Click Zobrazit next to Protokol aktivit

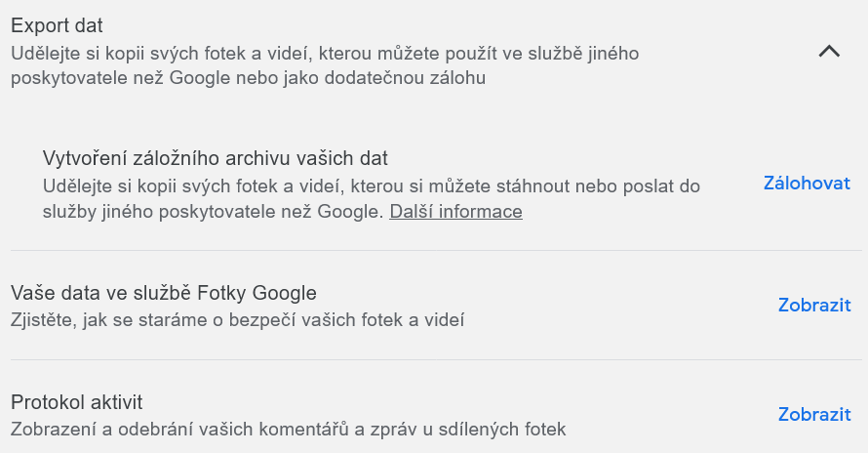814,415
